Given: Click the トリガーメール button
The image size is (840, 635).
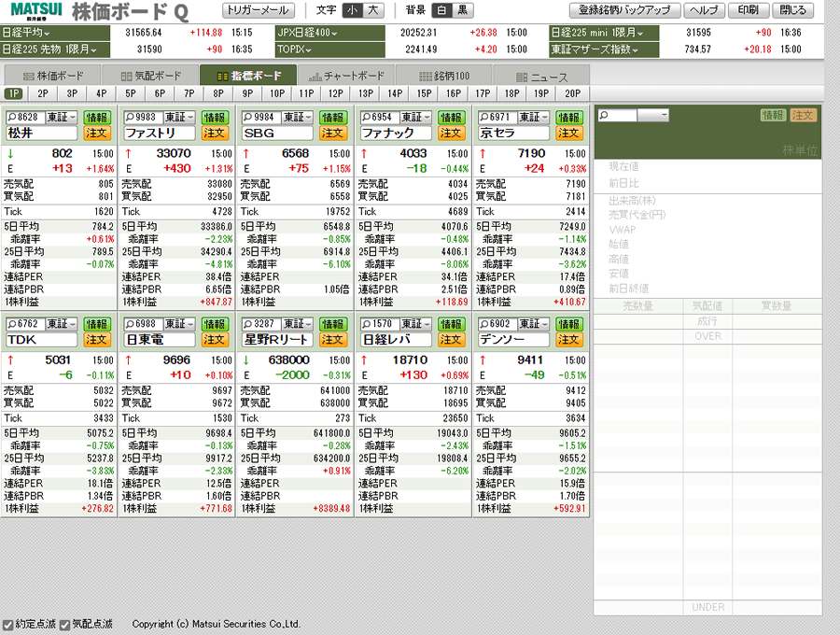Looking at the screenshot, I should pyautogui.click(x=259, y=10).
